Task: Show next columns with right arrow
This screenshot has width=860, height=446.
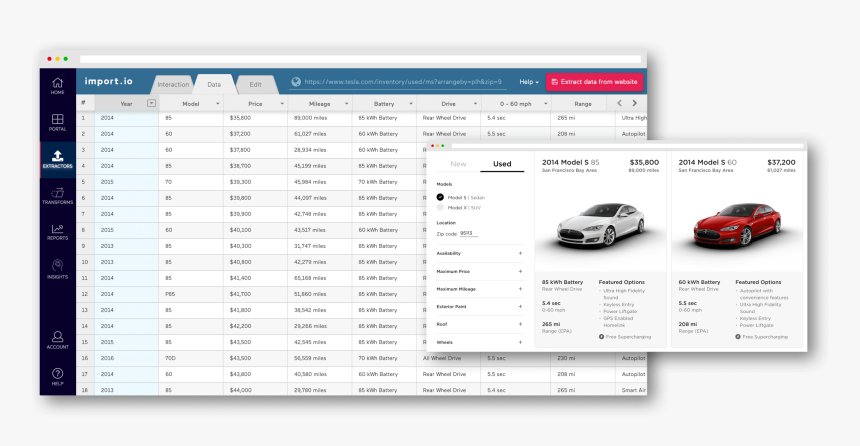Action: point(635,103)
